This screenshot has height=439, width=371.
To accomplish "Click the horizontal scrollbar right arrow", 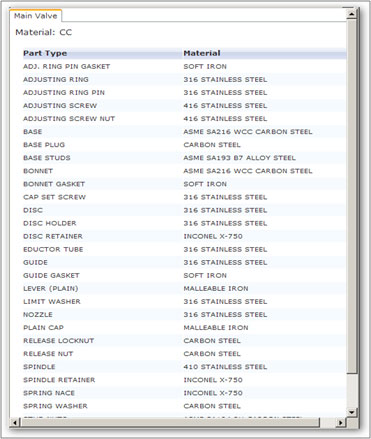I will click(x=341, y=423).
